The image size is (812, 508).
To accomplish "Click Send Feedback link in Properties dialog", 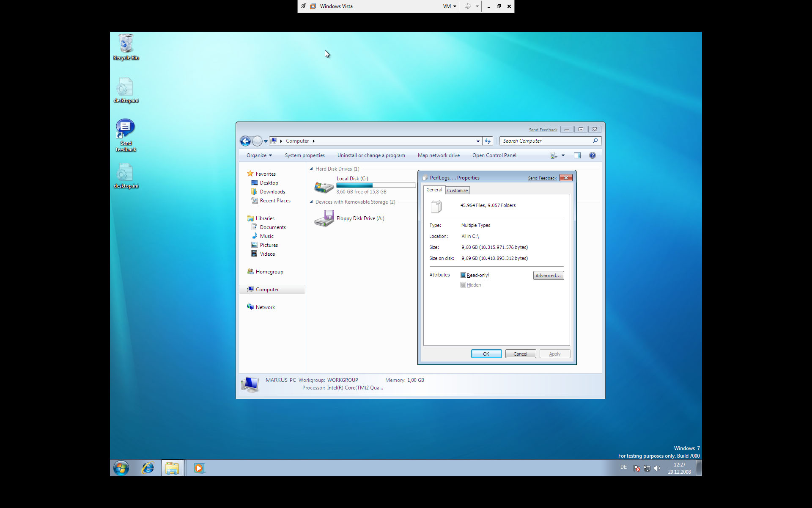I will (542, 178).
